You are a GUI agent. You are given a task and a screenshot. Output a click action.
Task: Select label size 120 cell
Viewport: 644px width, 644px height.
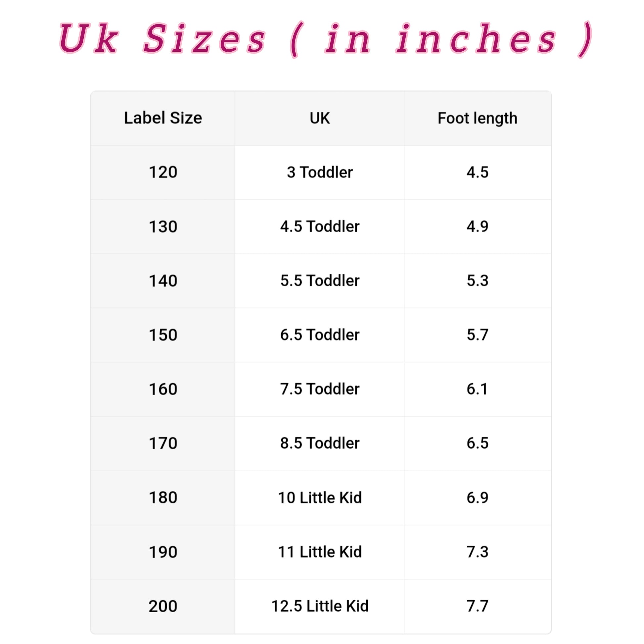pos(163,172)
